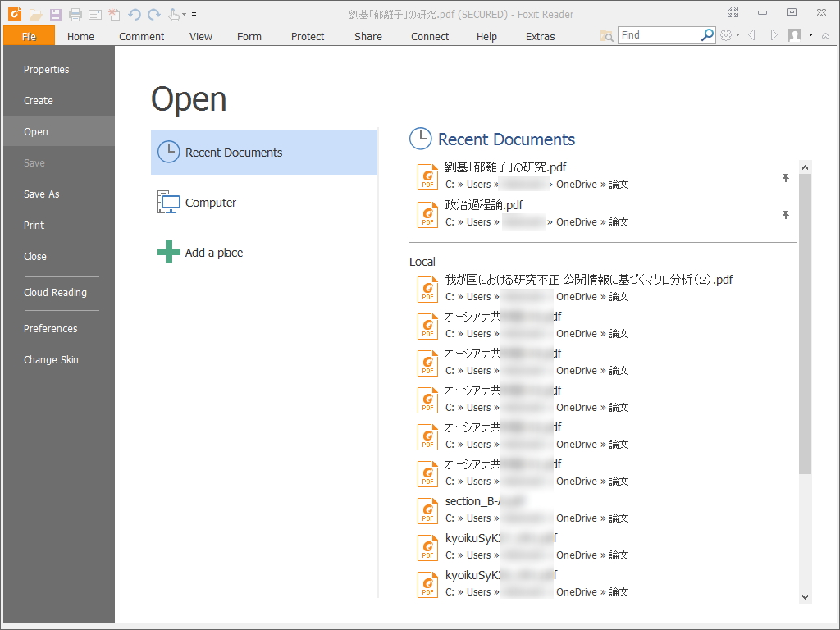Collapse the ribbon with the chevron icon

[825, 36]
